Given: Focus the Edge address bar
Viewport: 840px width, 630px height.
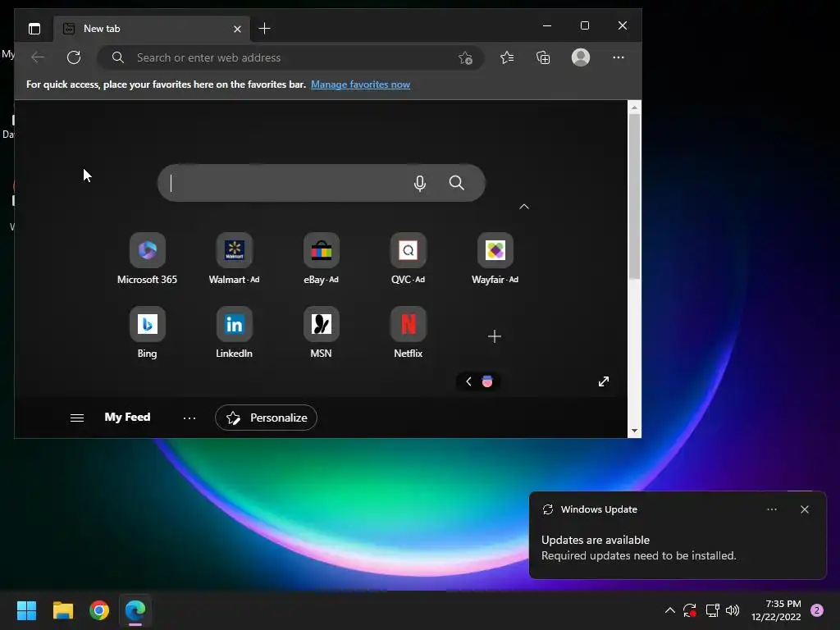Looking at the screenshot, I should (290, 57).
